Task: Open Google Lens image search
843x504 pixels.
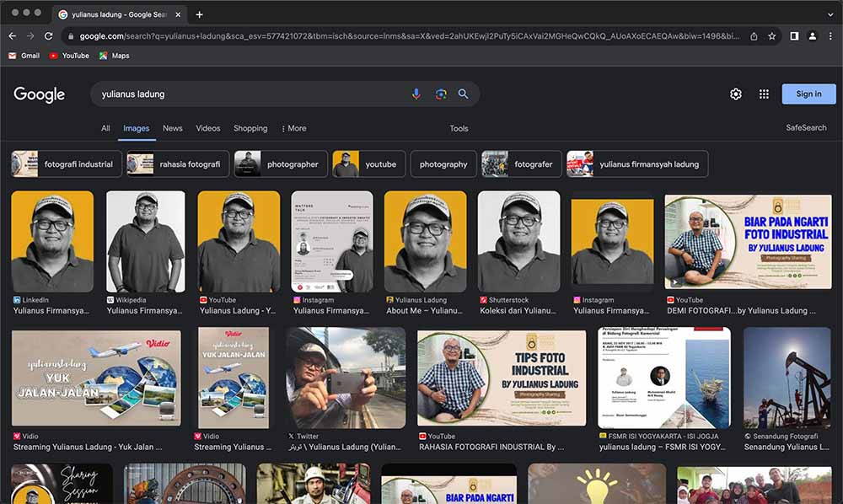Action: tap(440, 94)
